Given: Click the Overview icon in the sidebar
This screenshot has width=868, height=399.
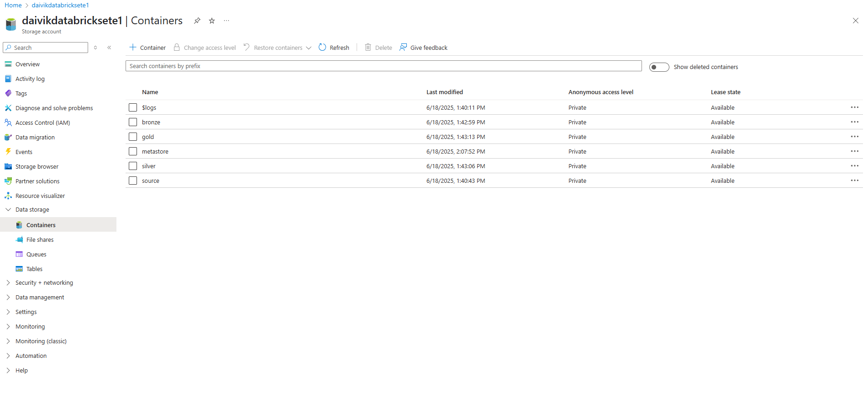Looking at the screenshot, I should [8, 64].
